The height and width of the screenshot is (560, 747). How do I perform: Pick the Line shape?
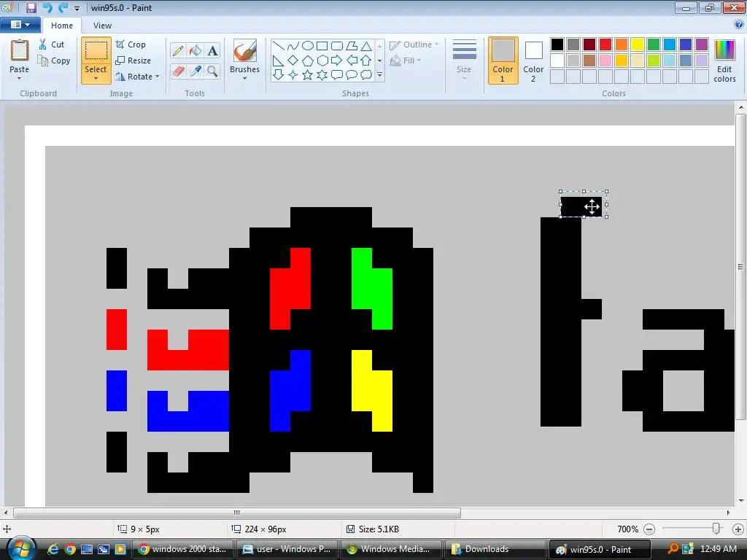click(278, 46)
